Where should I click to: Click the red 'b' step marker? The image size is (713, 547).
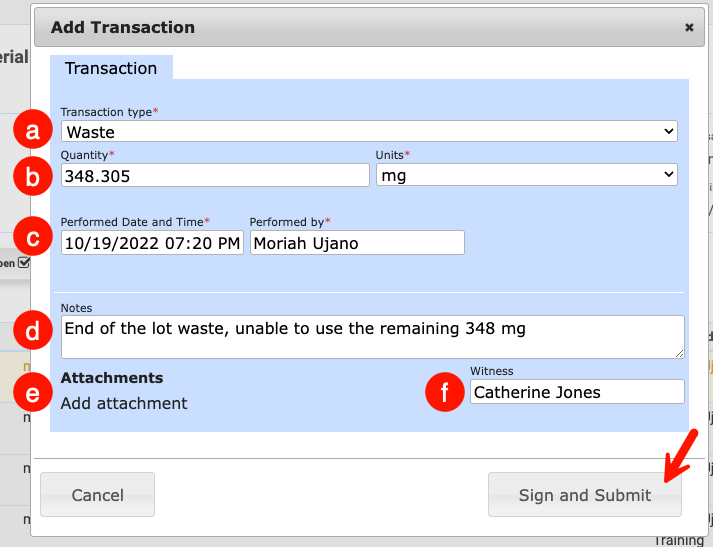(x=32, y=178)
